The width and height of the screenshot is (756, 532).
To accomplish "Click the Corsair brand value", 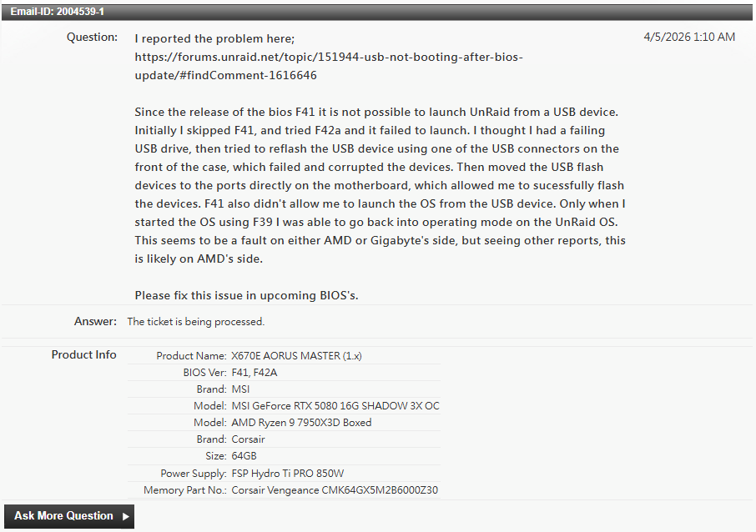I will click(x=249, y=439).
